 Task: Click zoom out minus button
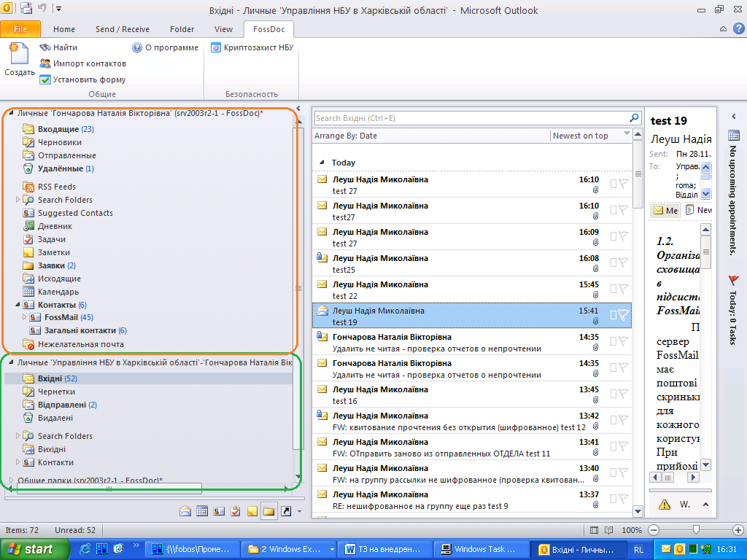pyautogui.click(x=654, y=529)
